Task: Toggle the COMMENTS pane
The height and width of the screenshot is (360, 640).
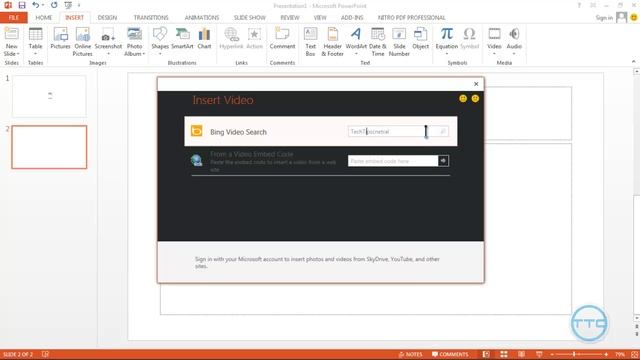Action: click(x=450, y=354)
